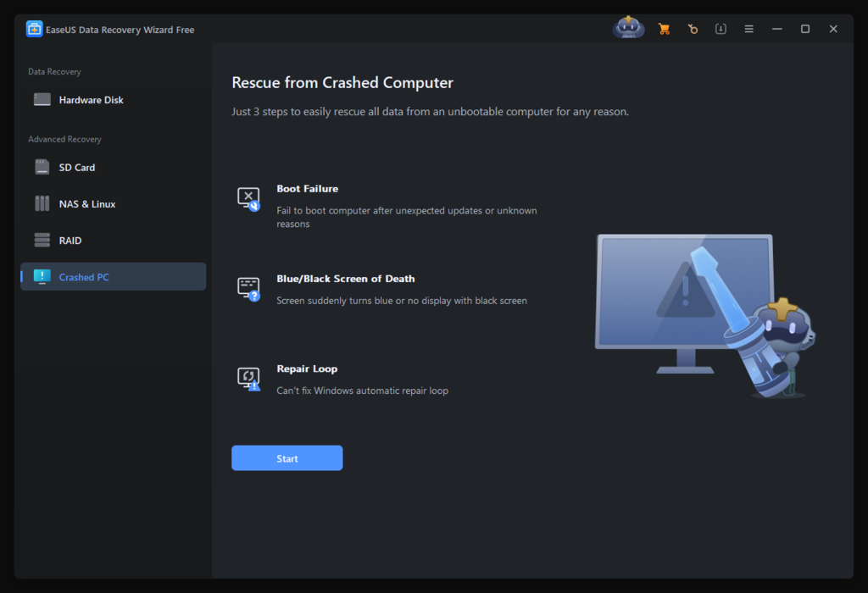Click the Rescue from Crashed Computer title
Viewport: 868px width, 593px height.
click(342, 82)
